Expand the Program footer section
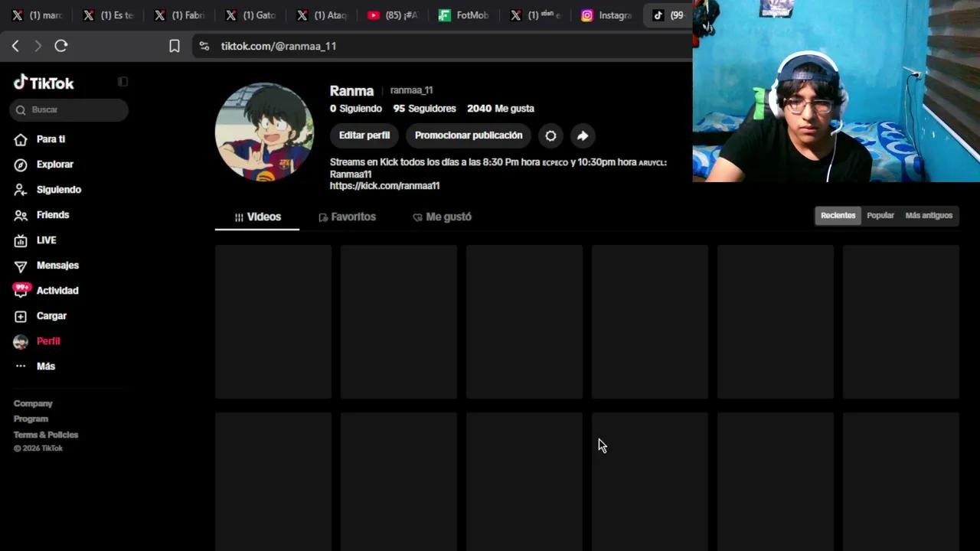The width and height of the screenshot is (980, 551). [x=31, y=419]
